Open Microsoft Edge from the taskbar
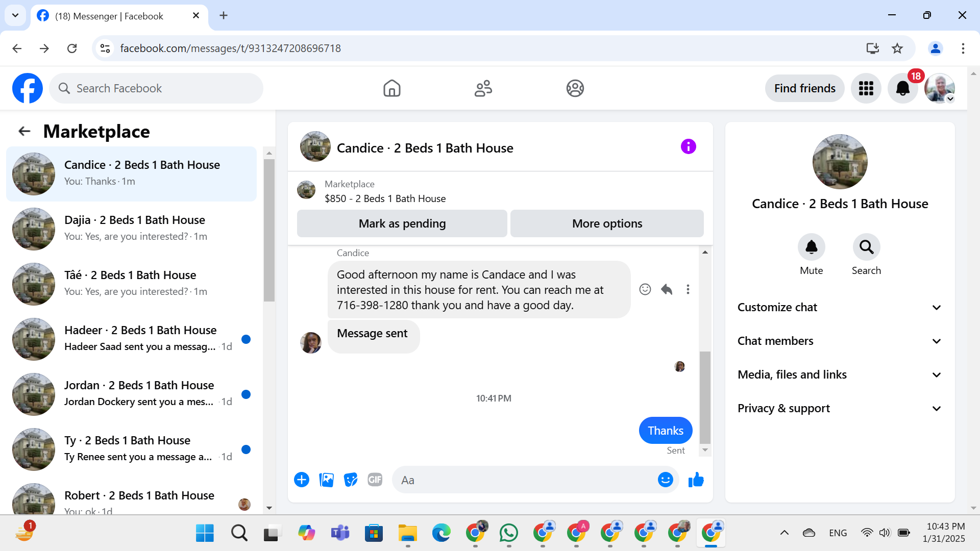980x551 pixels. click(441, 533)
